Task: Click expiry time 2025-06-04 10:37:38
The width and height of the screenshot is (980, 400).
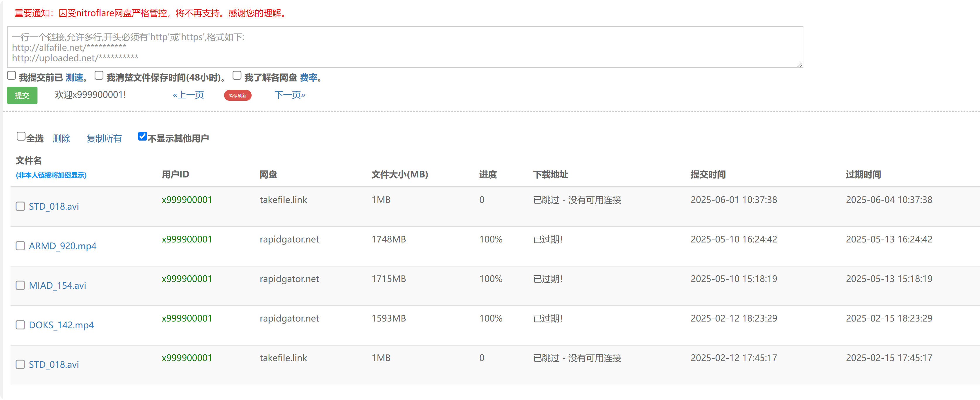Action: pos(889,200)
